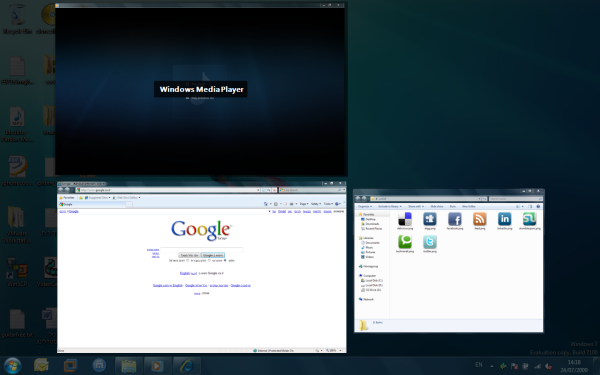
Task: Select the delicious.png file icon
Action: pyautogui.click(x=404, y=220)
